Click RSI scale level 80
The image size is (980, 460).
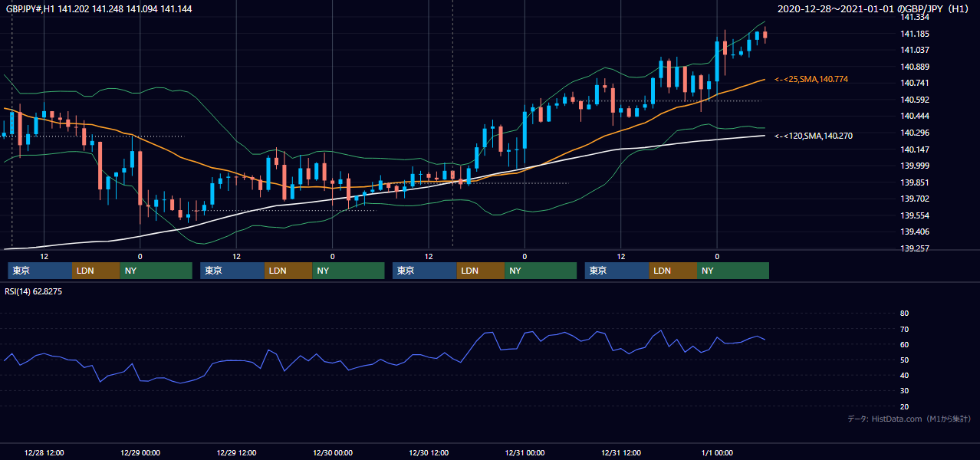(904, 314)
